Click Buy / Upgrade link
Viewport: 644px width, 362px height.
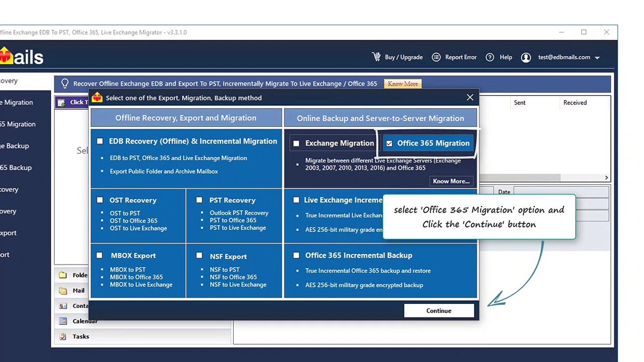click(404, 57)
